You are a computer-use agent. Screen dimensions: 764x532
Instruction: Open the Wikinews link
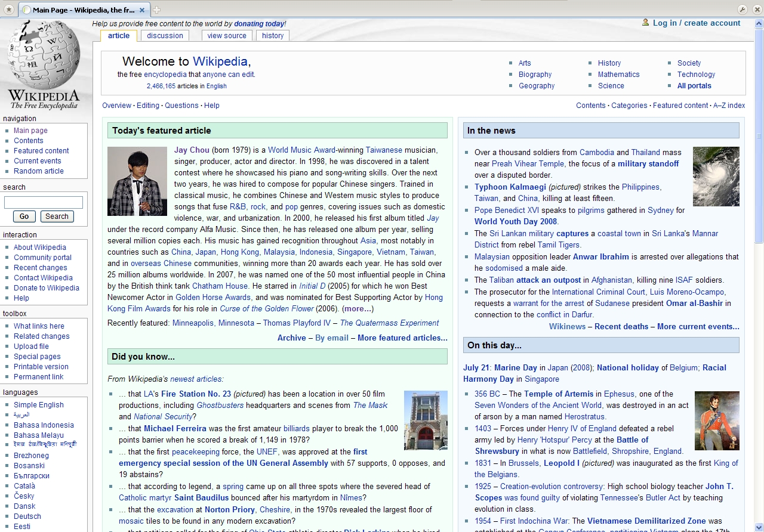567,327
